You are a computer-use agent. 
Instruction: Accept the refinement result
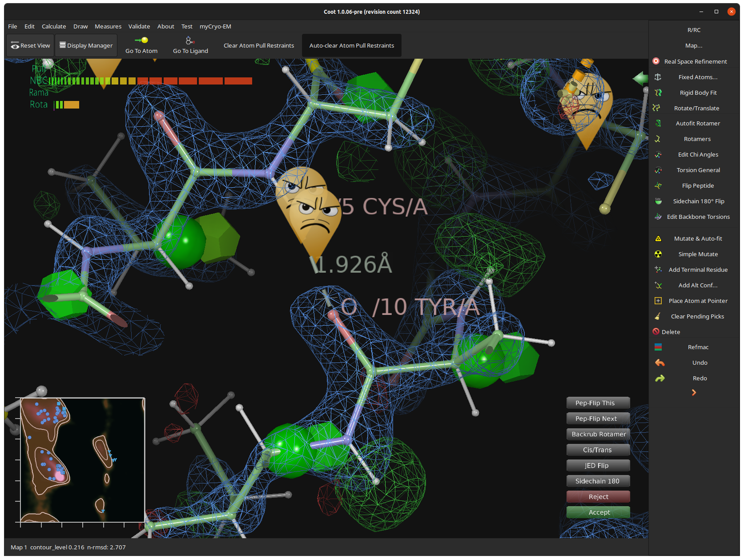(598, 512)
